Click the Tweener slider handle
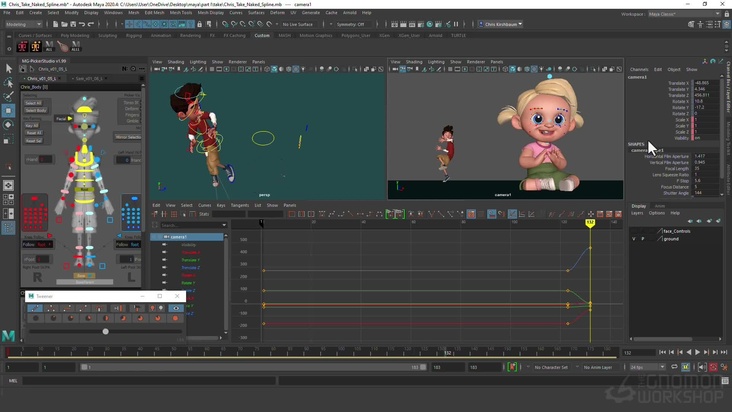The width and height of the screenshot is (732, 412). (x=106, y=331)
